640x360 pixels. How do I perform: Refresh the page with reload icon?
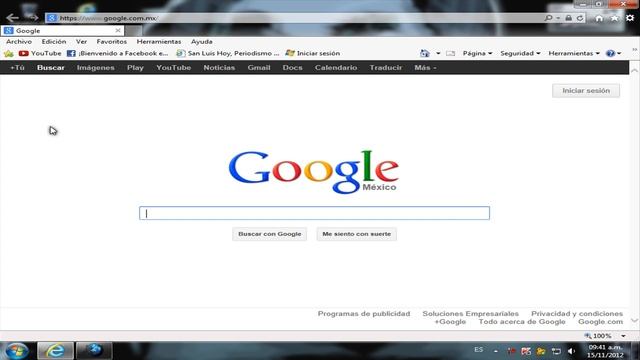tap(580, 18)
